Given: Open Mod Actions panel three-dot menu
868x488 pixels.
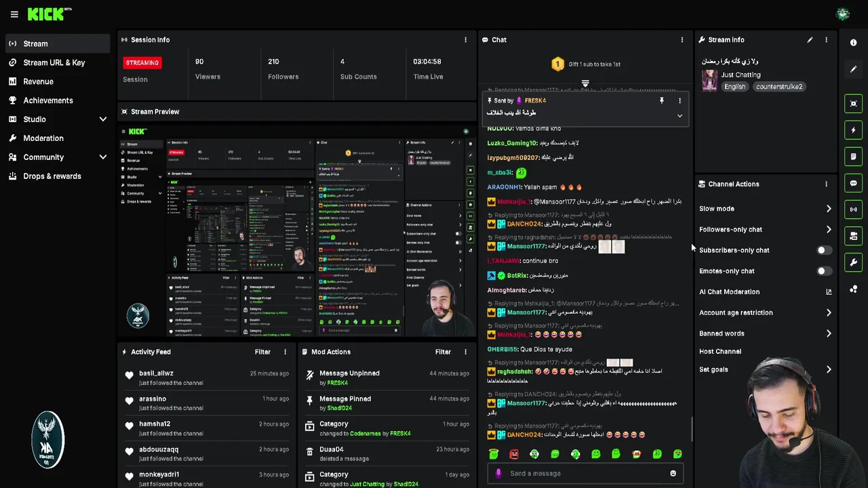Looking at the screenshot, I should pyautogui.click(x=465, y=352).
